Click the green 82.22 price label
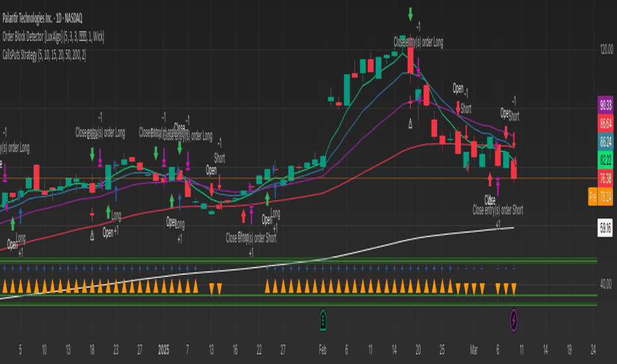 click(x=606, y=159)
